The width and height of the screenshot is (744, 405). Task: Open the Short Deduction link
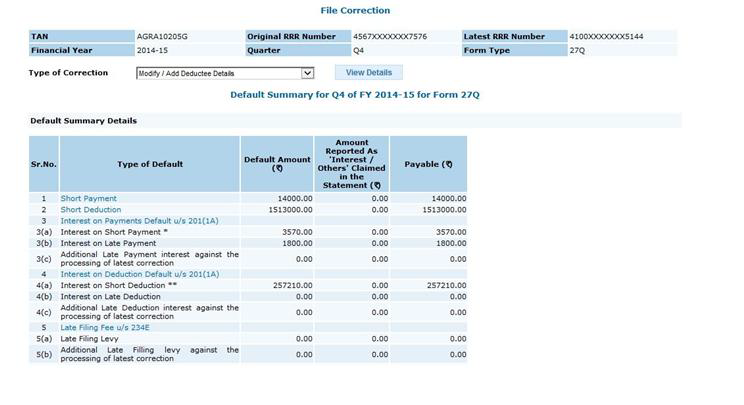point(91,210)
